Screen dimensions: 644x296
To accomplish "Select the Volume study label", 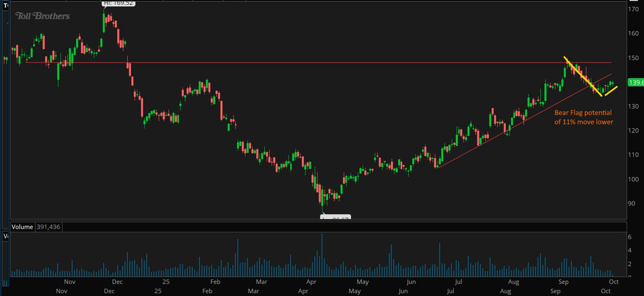I will (x=22, y=227).
